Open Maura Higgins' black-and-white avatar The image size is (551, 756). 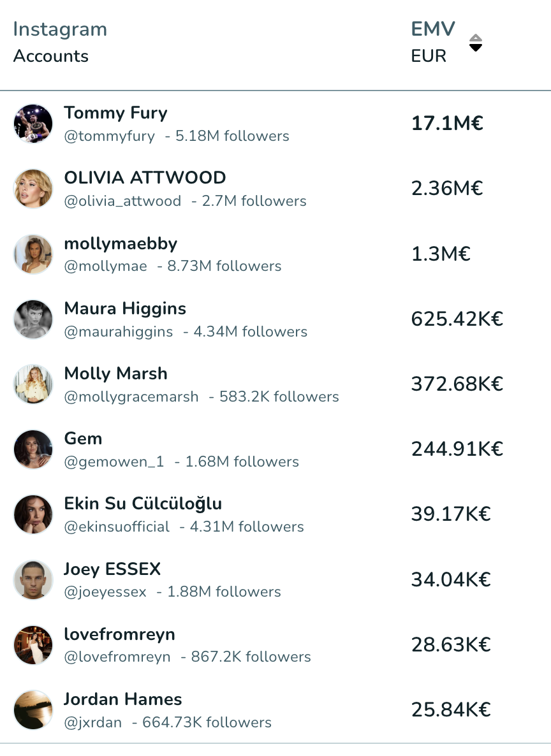[x=33, y=319]
